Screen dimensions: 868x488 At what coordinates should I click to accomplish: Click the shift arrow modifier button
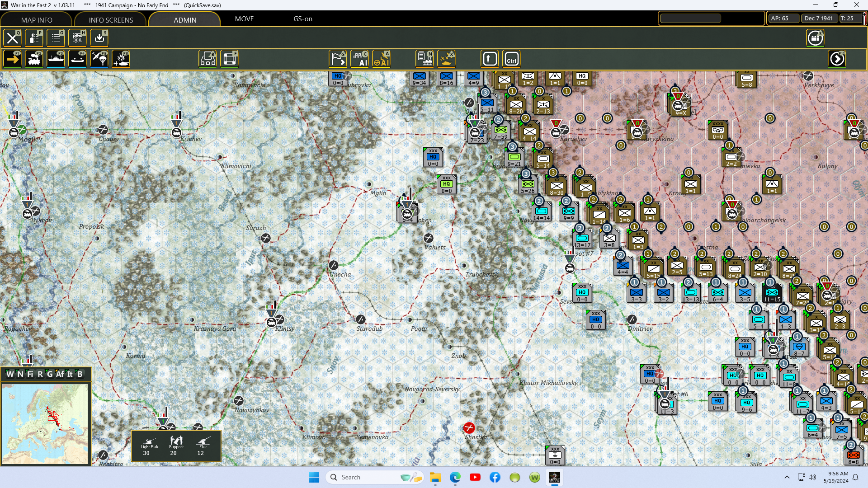click(x=490, y=59)
